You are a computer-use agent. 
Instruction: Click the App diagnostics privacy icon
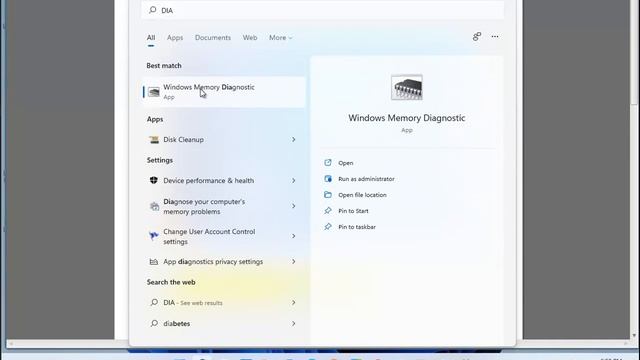154,262
